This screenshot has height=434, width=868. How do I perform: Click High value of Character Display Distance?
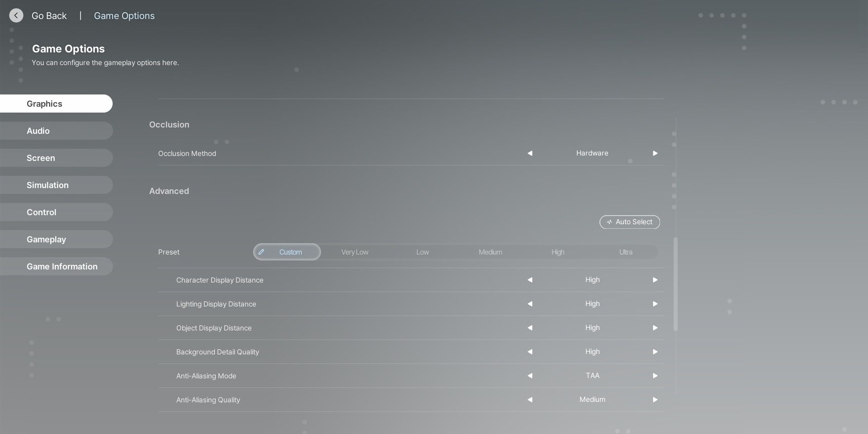pyautogui.click(x=592, y=280)
